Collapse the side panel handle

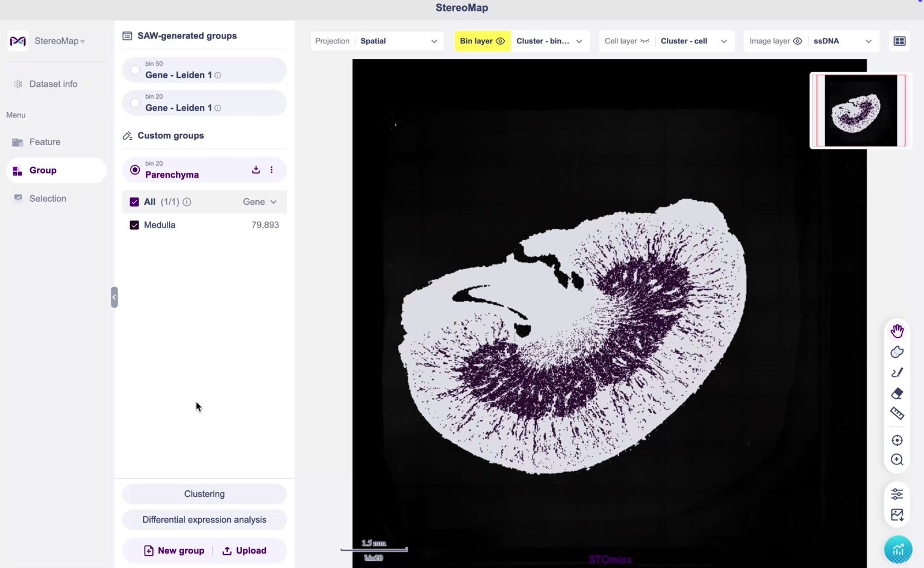tap(114, 297)
